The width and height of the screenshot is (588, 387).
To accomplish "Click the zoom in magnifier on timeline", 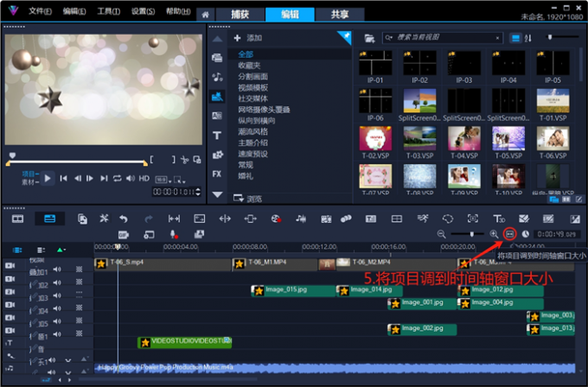I will (x=495, y=234).
